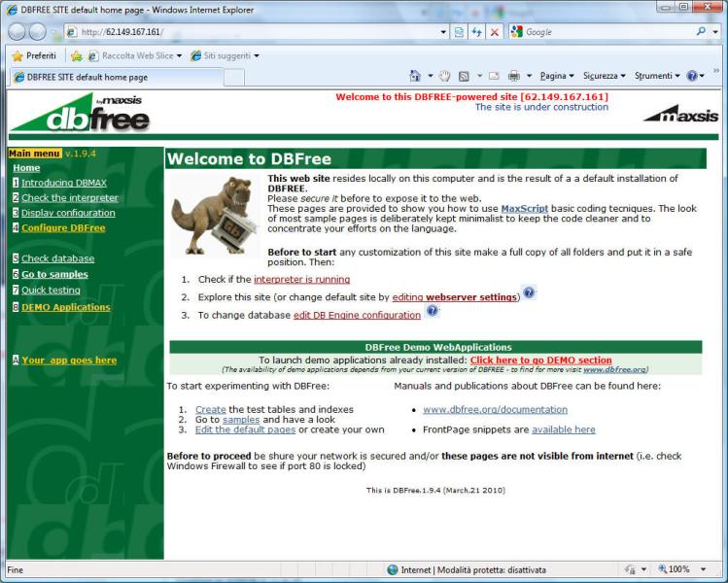The width and height of the screenshot is (728, 583).
Task: Click the toolbar hand accelerator icon
Action: click(x=445, y=76)
